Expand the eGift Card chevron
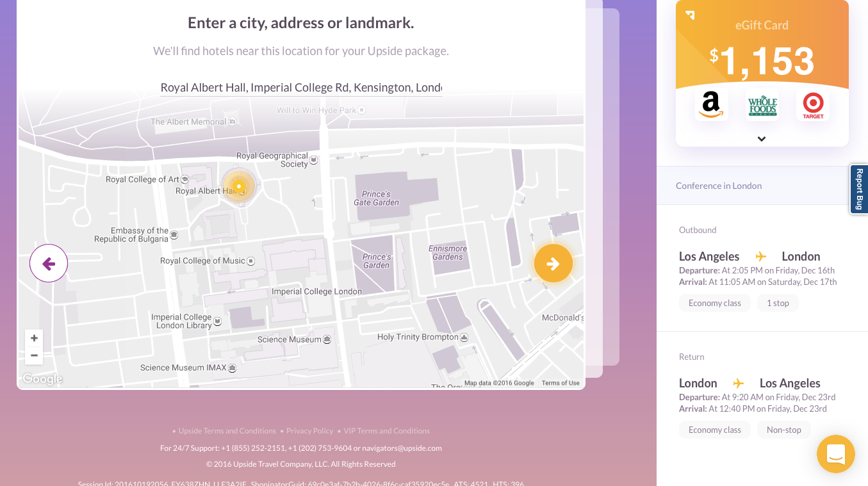 tap(762, 139)
